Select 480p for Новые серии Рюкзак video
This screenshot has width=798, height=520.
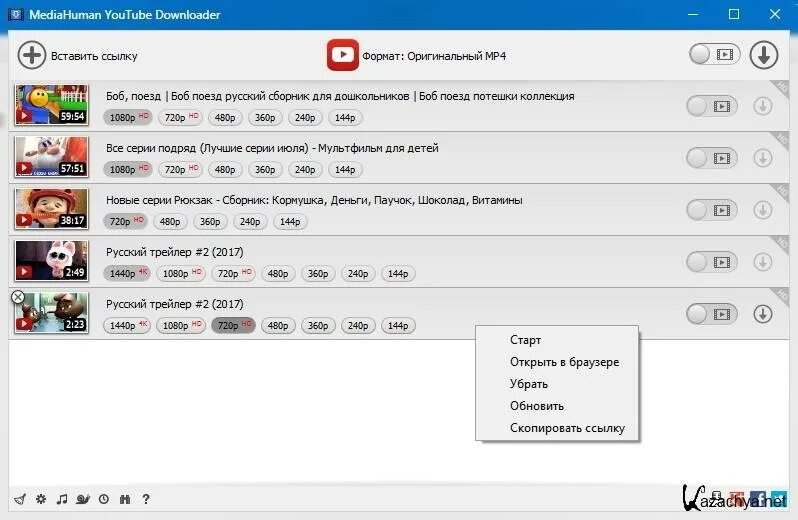click(x=170, y=221)
